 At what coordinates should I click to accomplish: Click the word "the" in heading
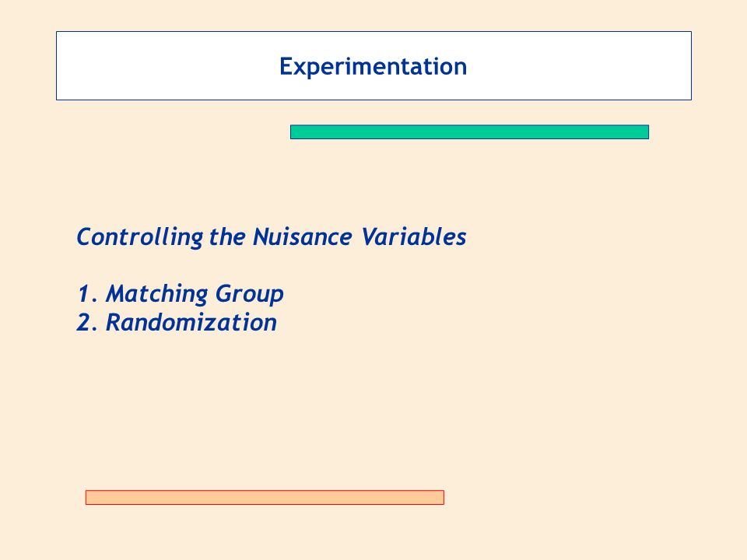pos(227,236)
